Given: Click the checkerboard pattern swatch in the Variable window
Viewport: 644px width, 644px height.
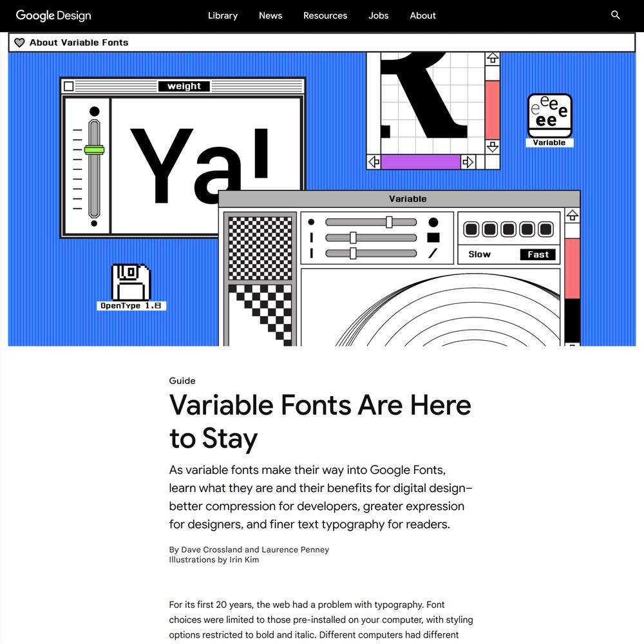Looking at the screenshot, I should pos(260,249).
